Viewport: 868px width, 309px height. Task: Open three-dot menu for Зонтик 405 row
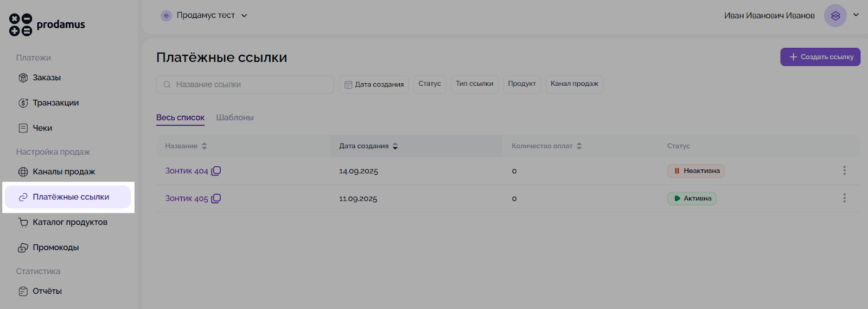pos(844,198)
